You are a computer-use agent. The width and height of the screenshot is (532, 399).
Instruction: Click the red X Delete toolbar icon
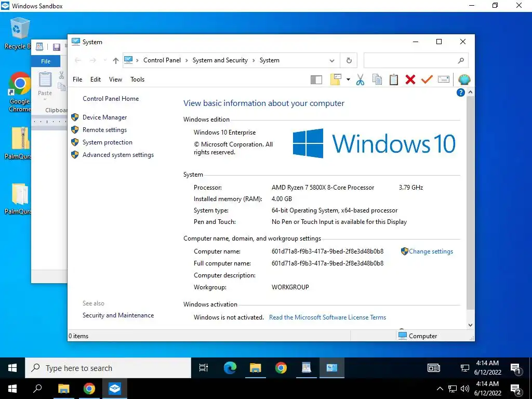(410, 79)
